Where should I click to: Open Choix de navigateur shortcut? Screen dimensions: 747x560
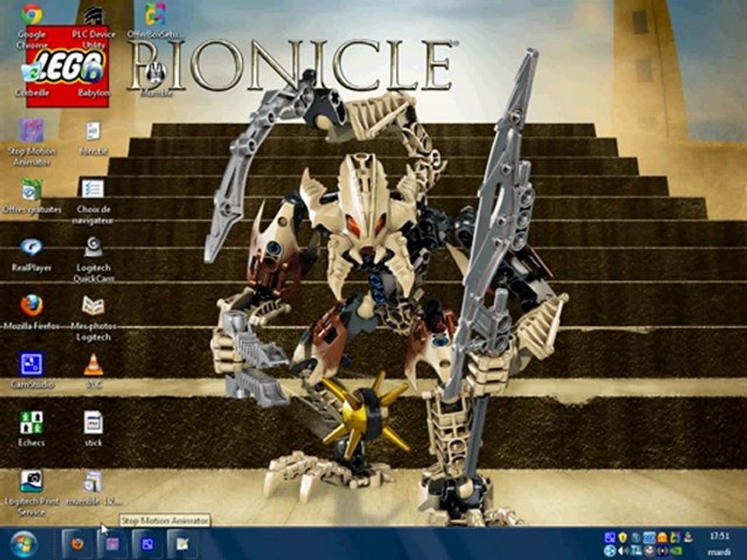tap(93, 200)
